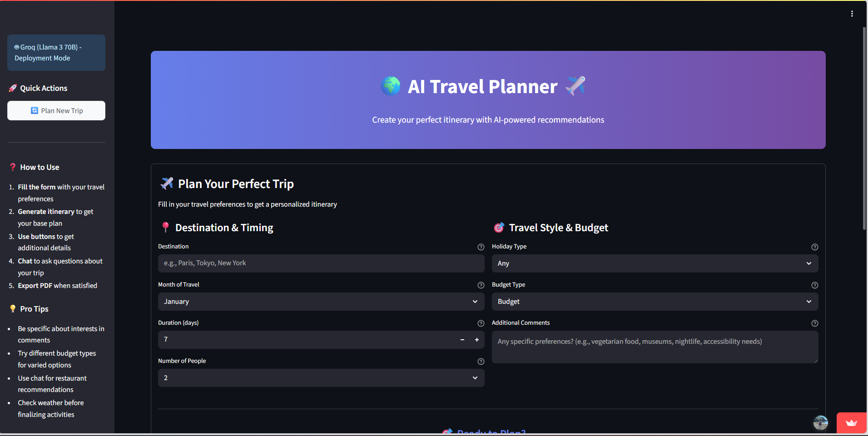Click the 'Check weather before finalizing activities' tip

[51, 409]
